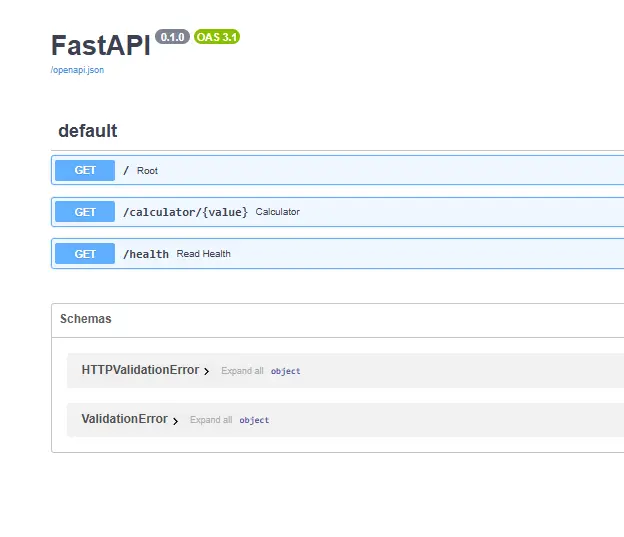Click the GET badge for Root
The width and height of the screenshot is (624, 537).
[85, 170]
